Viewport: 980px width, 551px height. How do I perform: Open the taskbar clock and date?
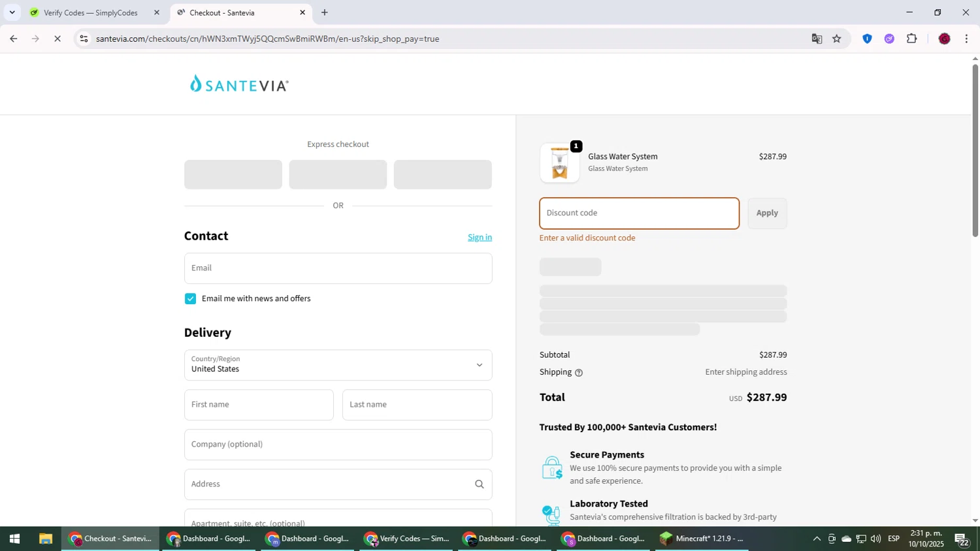[926, 539]
